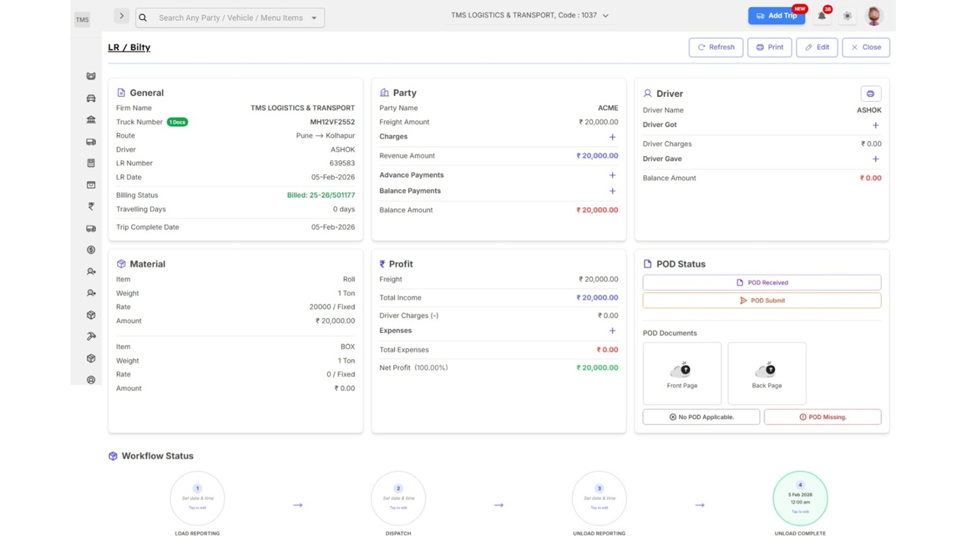This screenshot has height=554, width=980.
Task: Click the calculator icon in sidebar
Action: click(91, 163)
